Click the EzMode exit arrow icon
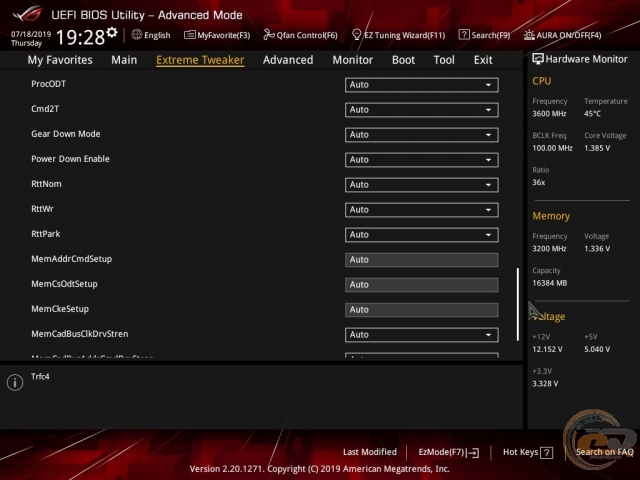The image size is (640, 480). tap(473, 453)
